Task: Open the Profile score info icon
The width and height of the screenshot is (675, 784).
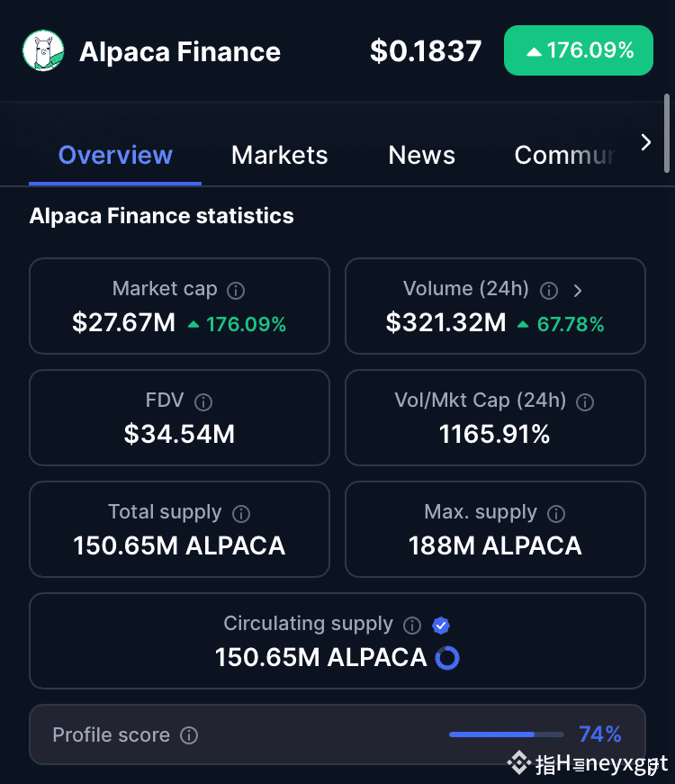Action: pos(189,735)
